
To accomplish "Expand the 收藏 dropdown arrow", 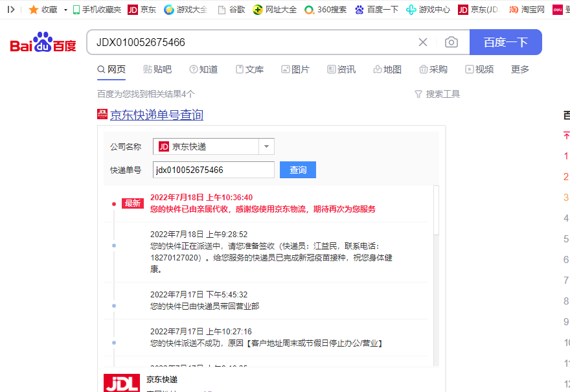I will 65,10.
